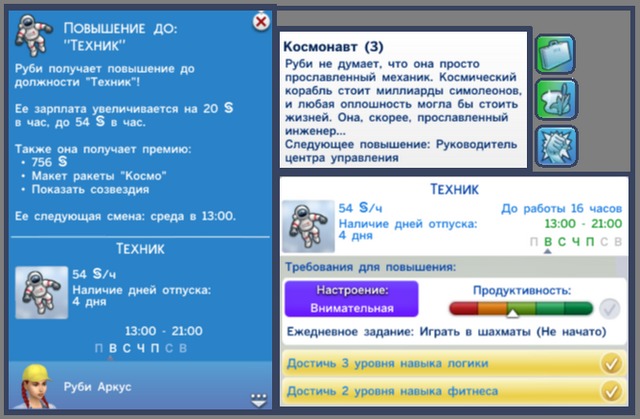Click Требования для повышения header
Image resolution: width=640 pixels, height=419 pixels.
point(370,267)
